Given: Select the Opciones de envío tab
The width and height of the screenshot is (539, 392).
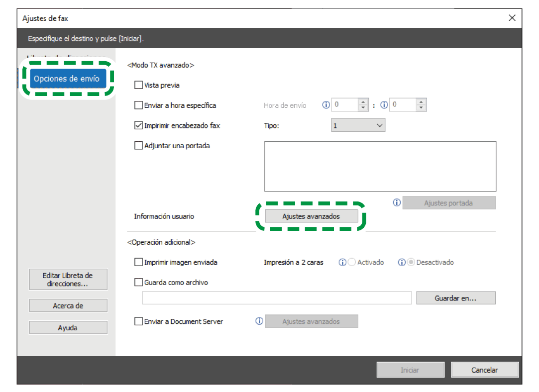Looking at the screenshot, I should tap(67, 79).
